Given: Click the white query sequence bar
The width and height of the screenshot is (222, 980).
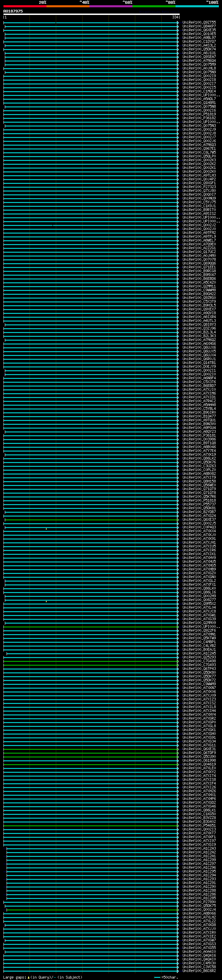Looking at the screenshot, I should 92,15.
